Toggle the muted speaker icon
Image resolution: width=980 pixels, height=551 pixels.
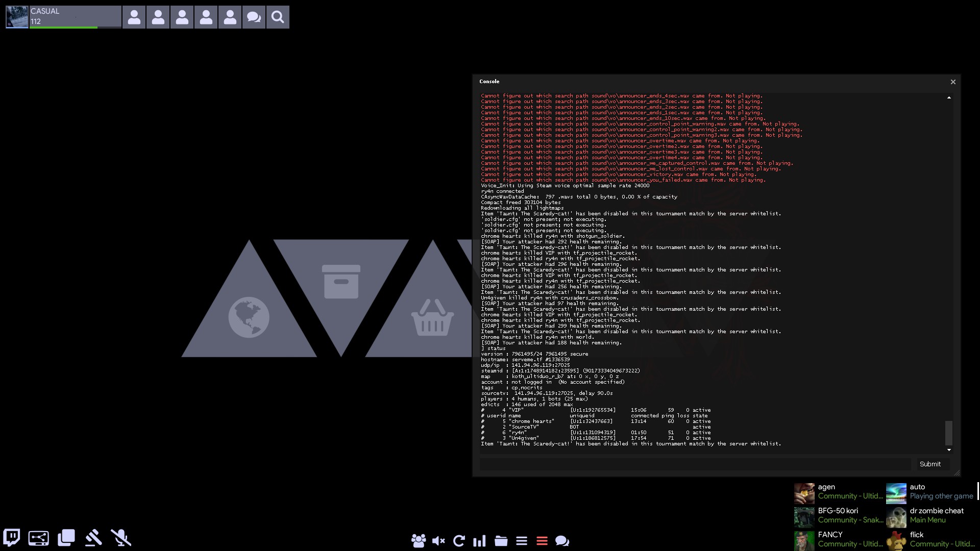pos(438,541)
